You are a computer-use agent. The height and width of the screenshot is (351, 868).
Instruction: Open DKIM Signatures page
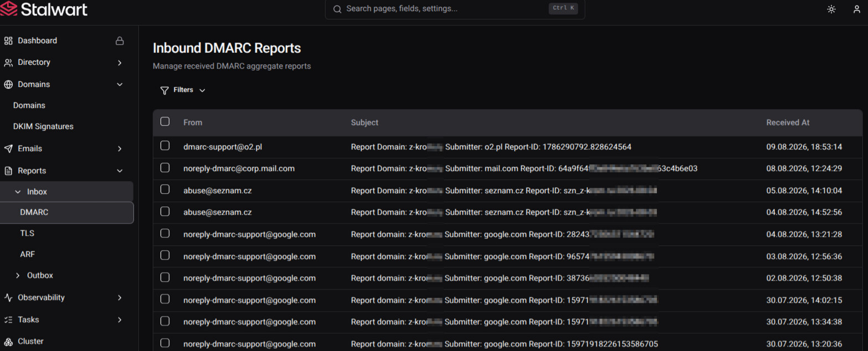click(x=43, y=127)
